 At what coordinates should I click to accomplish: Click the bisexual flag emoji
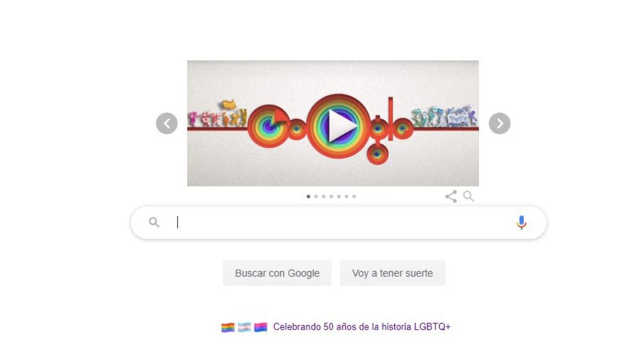click(x=261, y=327)
